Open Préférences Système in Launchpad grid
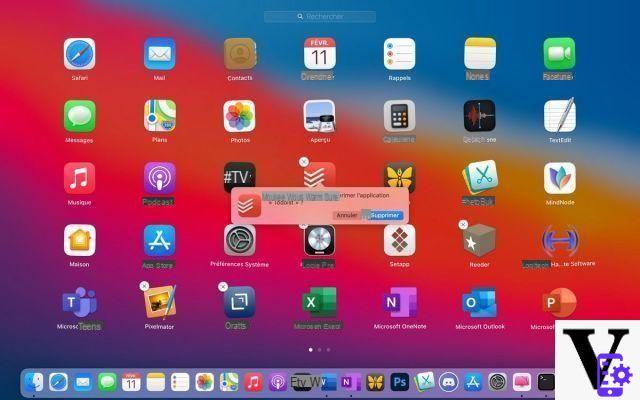The height and width of the screenshot is (400, 640). pos(240,240)
